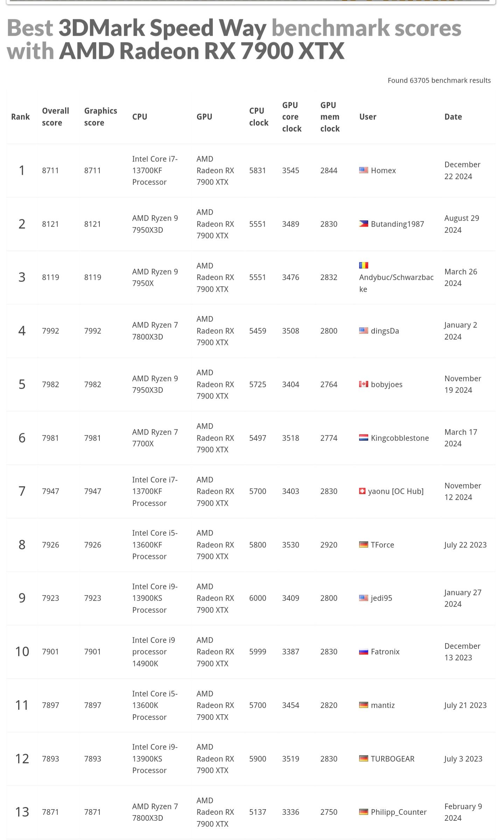This screenshot has width=504, height=840.
Task: Click the Swiss flag beside yaonu [OC Hub]
Action: point(362,491)
